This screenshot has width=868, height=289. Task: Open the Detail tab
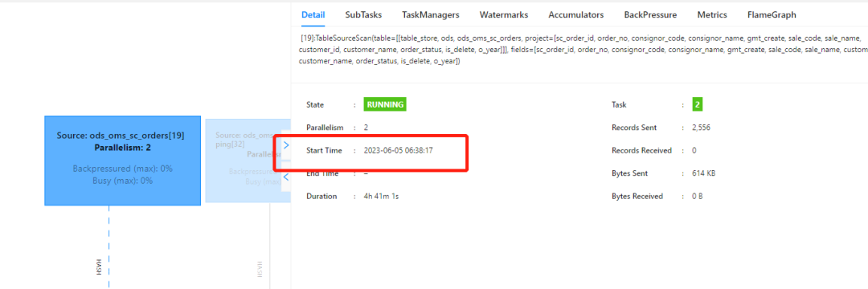(313, 15)
